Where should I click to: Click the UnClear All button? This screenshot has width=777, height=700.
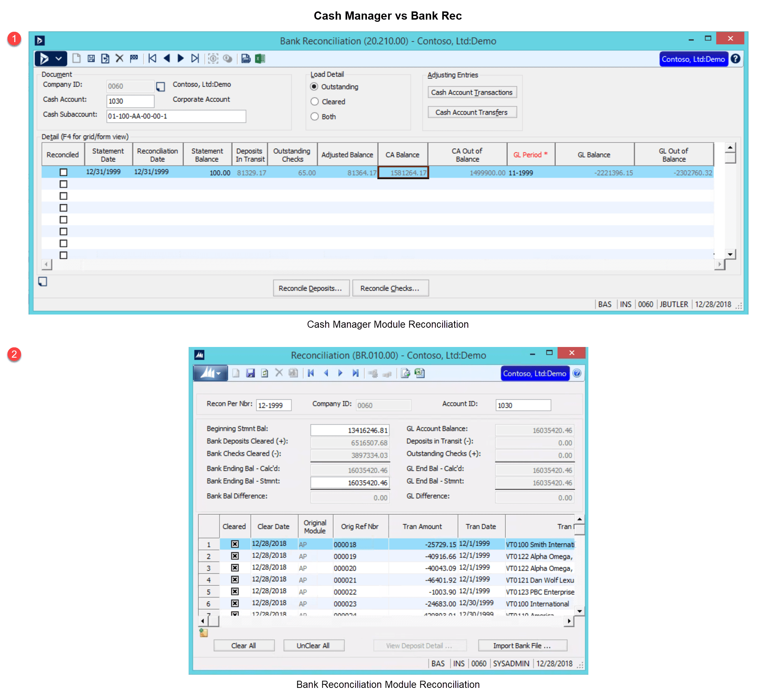[313, 646]
